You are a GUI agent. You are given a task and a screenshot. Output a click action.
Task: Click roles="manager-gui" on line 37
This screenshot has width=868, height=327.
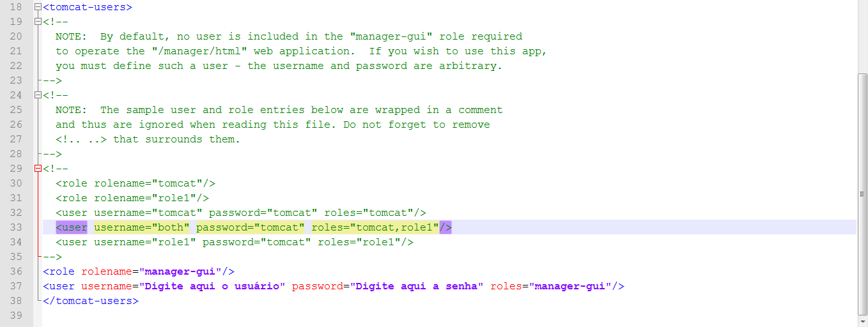tap(551, 286)
